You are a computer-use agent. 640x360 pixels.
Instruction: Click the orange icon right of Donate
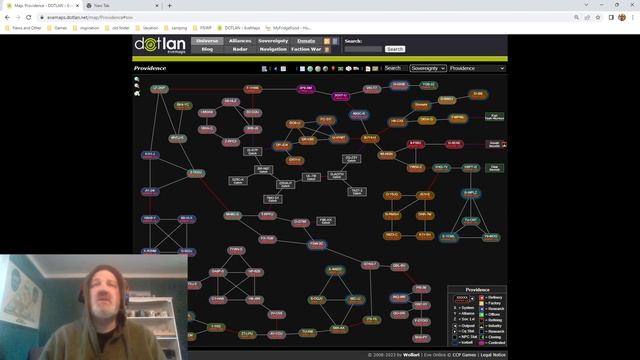click(x=327, y=41)
